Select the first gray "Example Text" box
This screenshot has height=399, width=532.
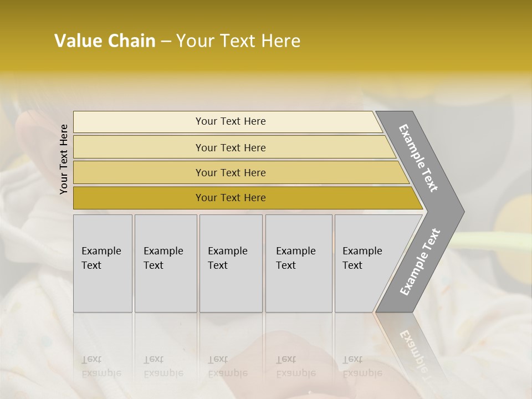(x=103, y=263)
